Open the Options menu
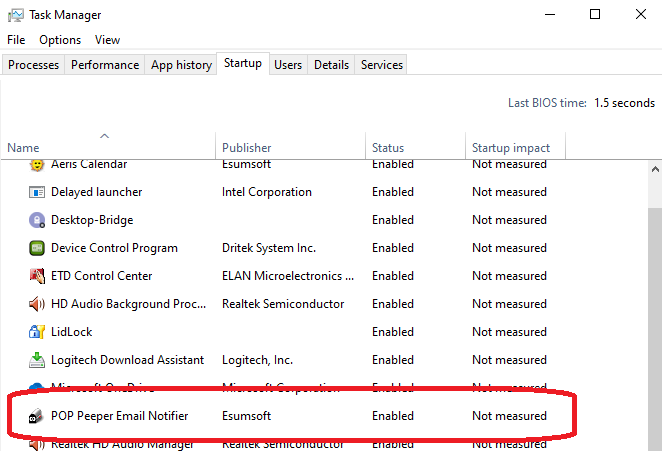This screenshot has width=662, height=451. (x=60, y=40)
